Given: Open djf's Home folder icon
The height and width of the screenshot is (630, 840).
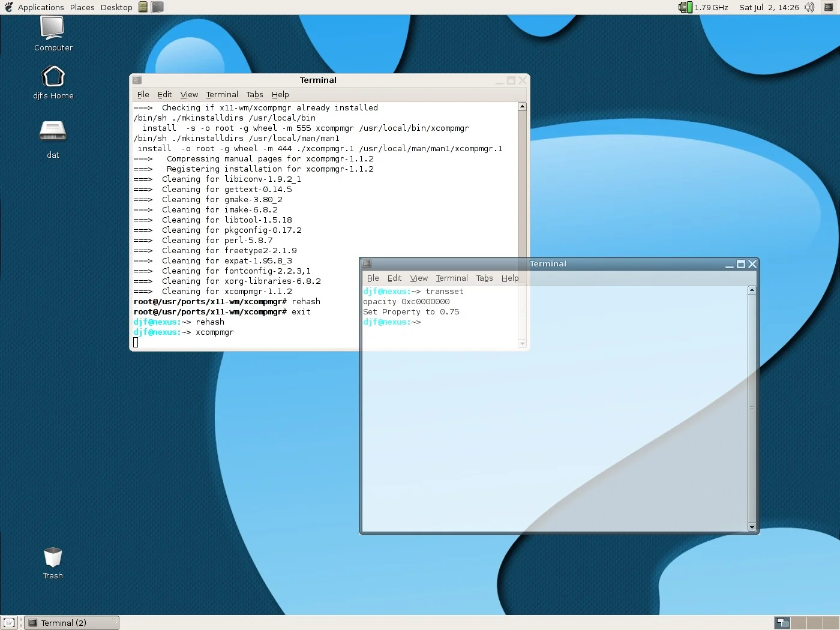Looking at the screenshot, I should click(53, 77).
